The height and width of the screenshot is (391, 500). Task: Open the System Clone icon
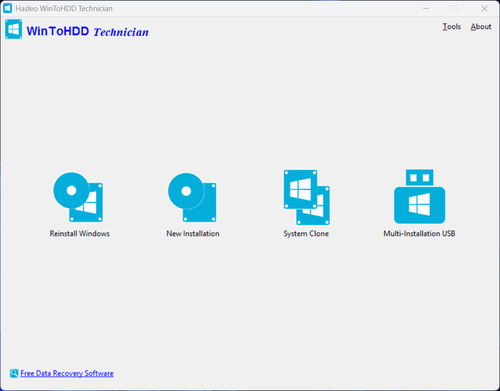(x=307, y=197)
